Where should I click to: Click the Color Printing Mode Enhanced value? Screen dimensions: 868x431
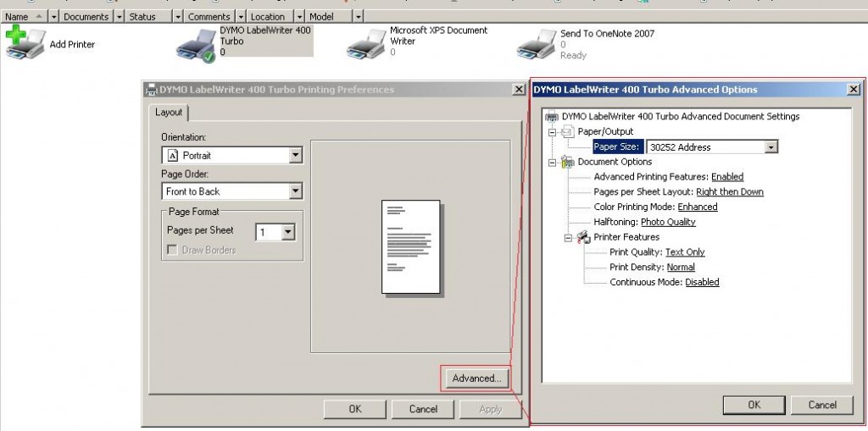point(698,207)
